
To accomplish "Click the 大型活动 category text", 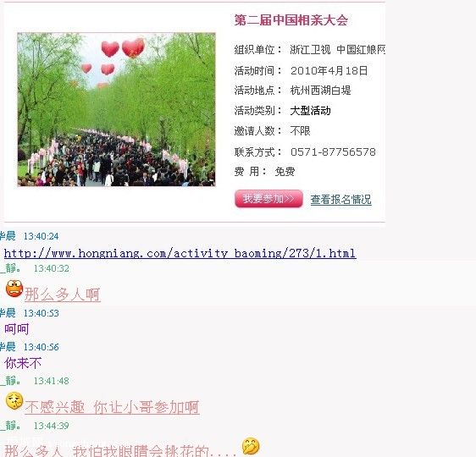I will tap(310, 111).
